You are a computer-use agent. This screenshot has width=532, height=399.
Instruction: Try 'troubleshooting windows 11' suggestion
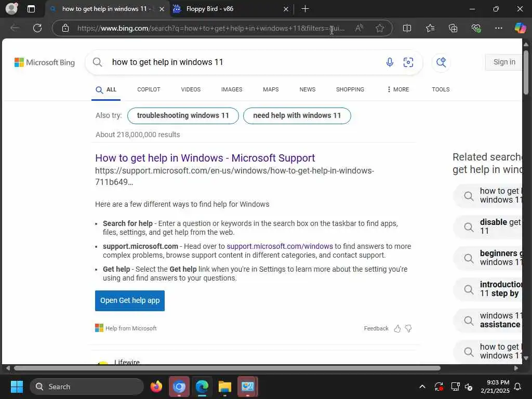[183, 116]
